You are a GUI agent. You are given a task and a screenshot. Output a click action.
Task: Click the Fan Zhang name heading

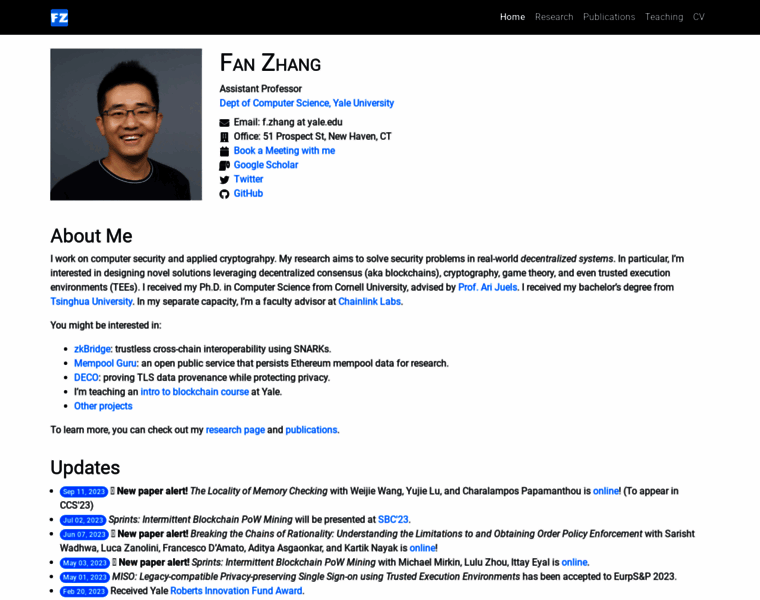coord(270,63)
